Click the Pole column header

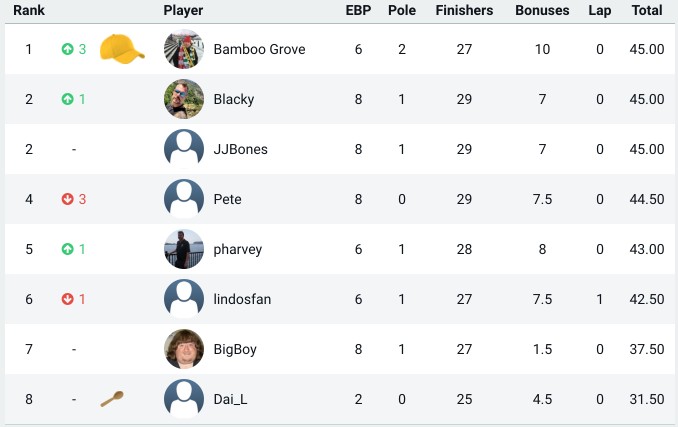[402, 10]
